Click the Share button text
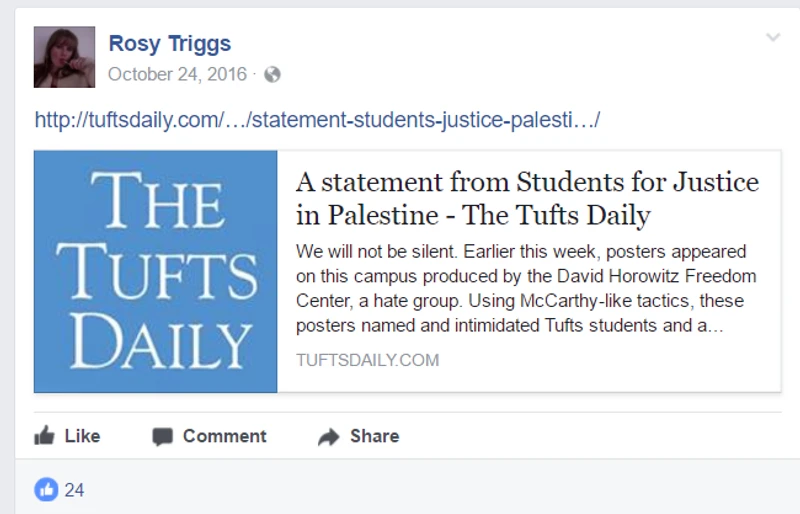800x514 pixels. tap(374, 436)
